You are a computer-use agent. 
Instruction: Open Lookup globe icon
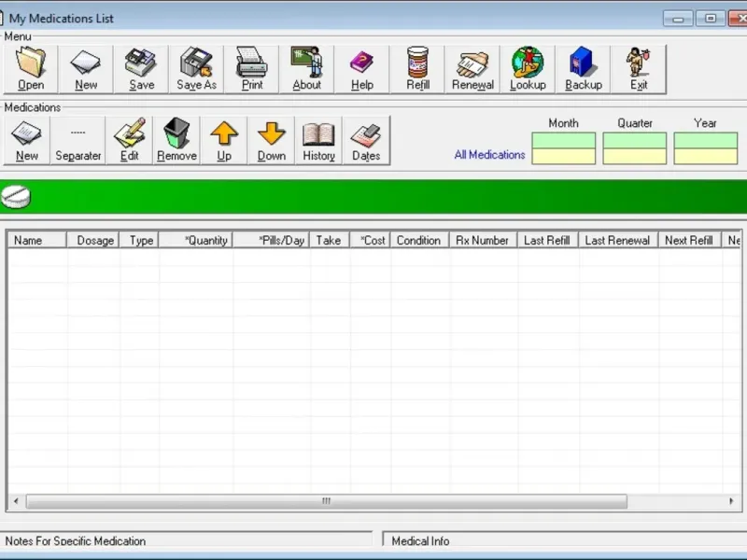click(528, 69)
